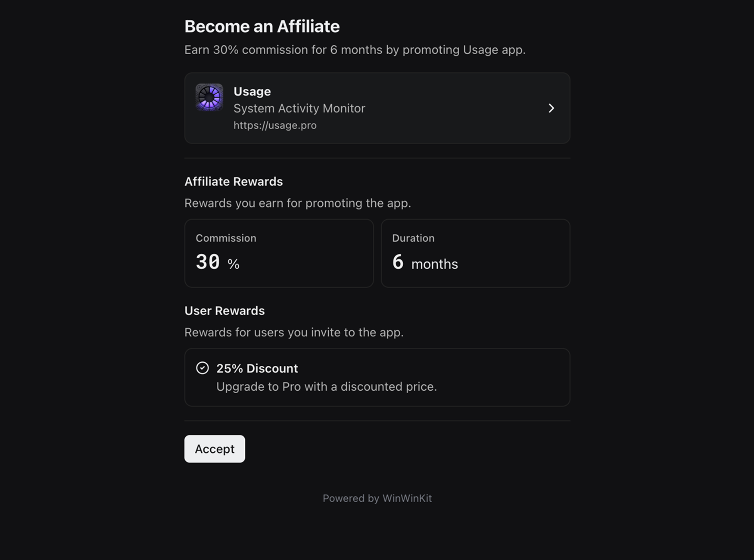Screen dimensions: 754x560
Task: Select the System Activity Monitor subtitle
Action: click(299, 108)
